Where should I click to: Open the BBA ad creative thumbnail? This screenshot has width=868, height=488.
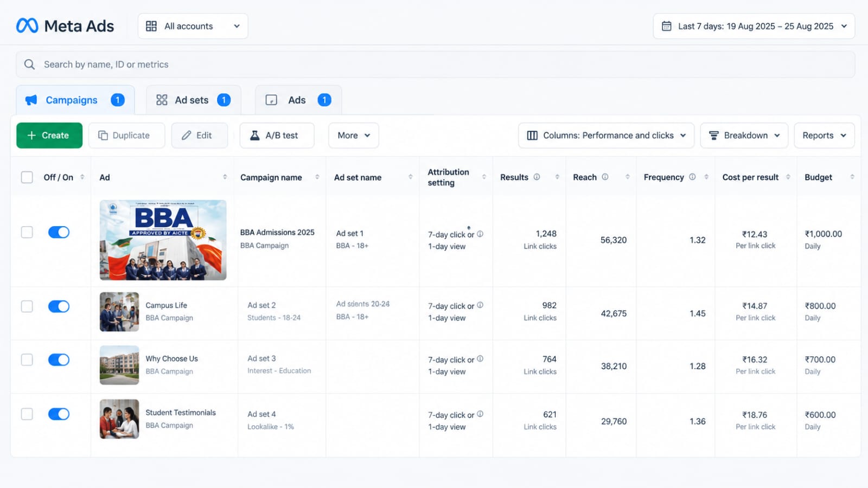163,240
